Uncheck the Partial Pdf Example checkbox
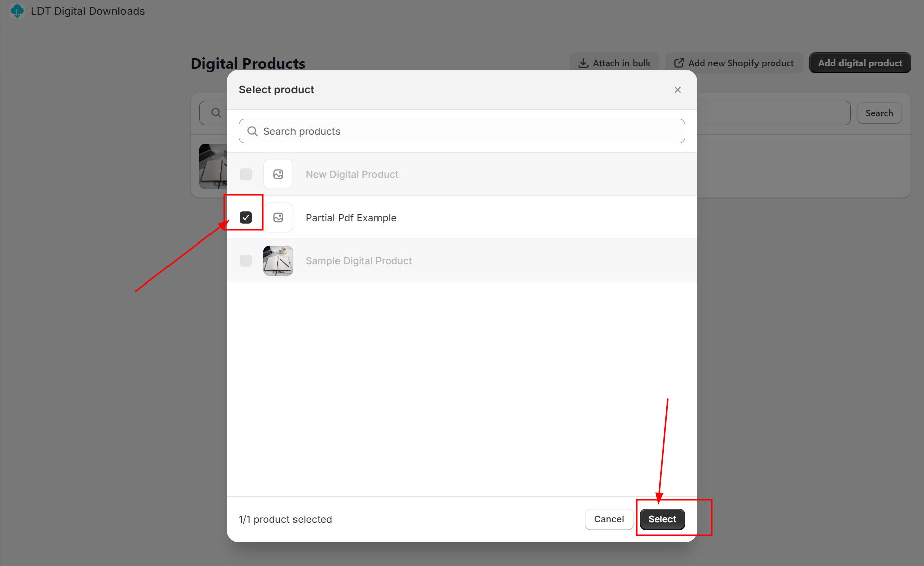 tap(246, 218)
